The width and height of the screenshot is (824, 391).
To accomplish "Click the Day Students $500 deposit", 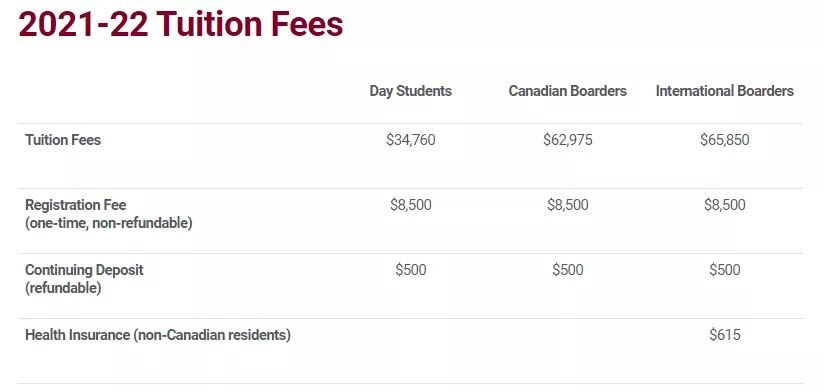I will (x=410, y=270).
